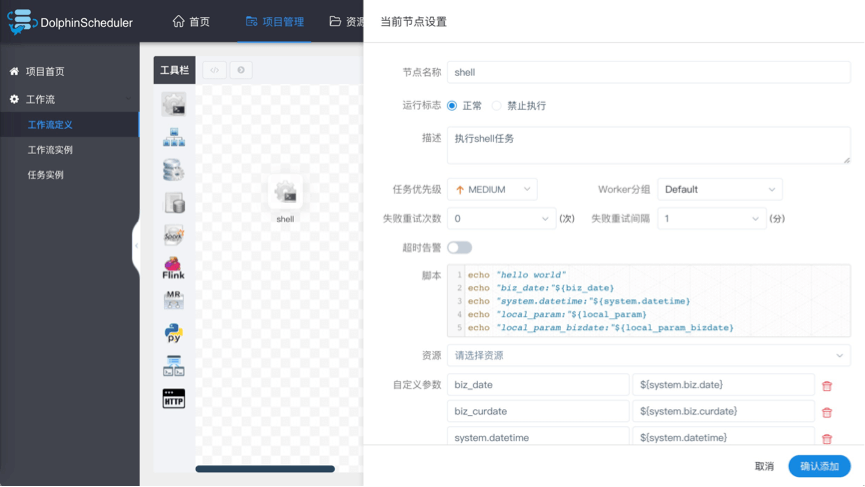Screen dimensions: 865x487
Task: Edit the biz_curdate parameter name field
Action: click(538, 411)
